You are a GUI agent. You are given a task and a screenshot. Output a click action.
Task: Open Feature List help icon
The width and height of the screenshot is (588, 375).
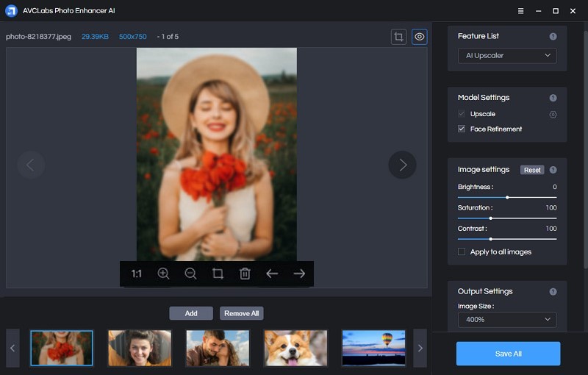pyautogui.click(x=553, y=36)
